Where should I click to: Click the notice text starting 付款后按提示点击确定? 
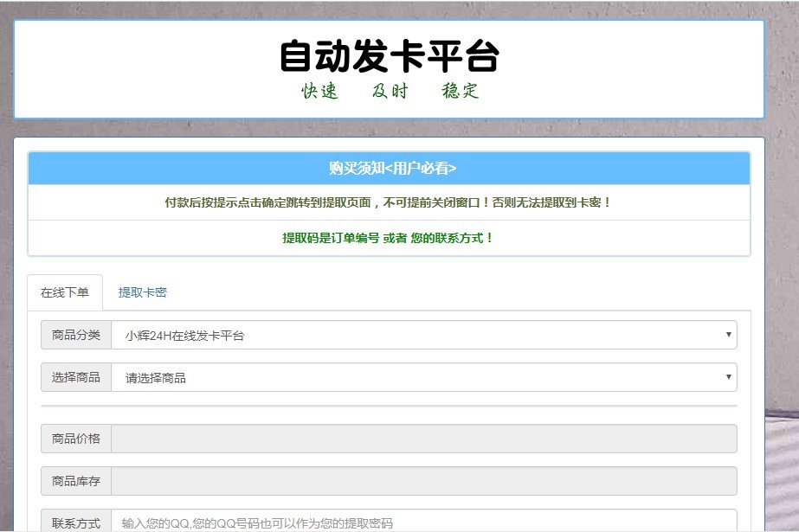click(x=389, y=202)
